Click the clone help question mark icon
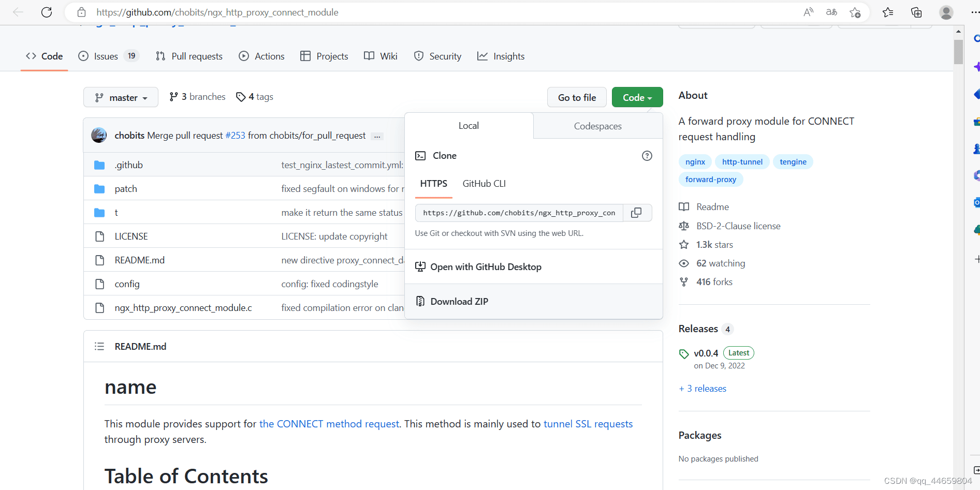 (647, 156)
